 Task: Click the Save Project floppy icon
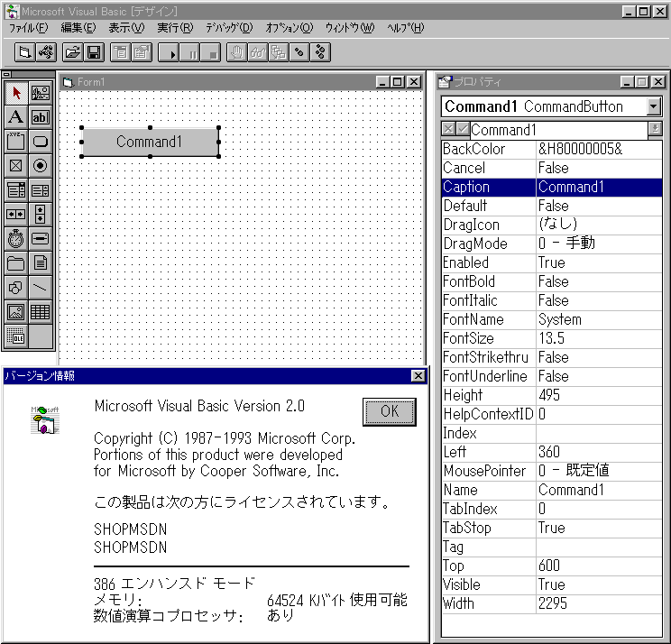point(94,52)
